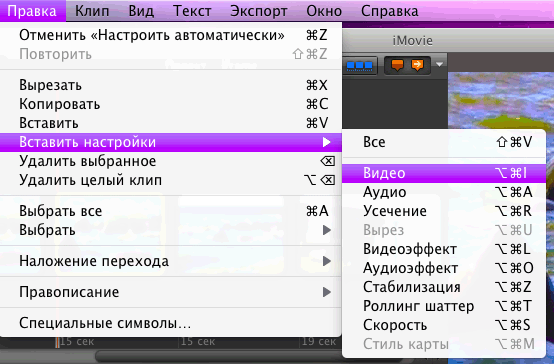Select Вырезать from the menu

tap(171, 85)
